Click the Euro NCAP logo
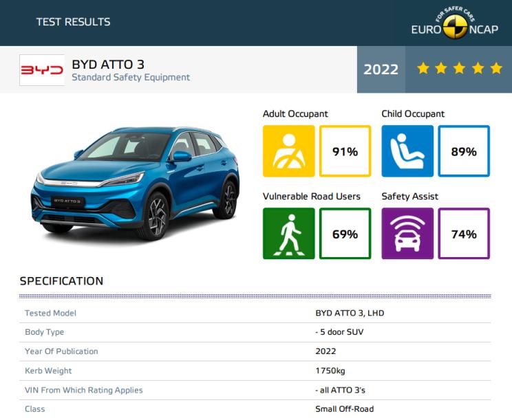The height and width of the screenshot is (420, 512). click(454, 23)
